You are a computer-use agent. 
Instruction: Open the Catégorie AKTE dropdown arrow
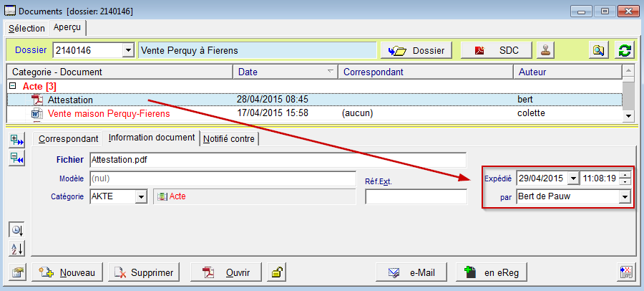click(141, 196)
